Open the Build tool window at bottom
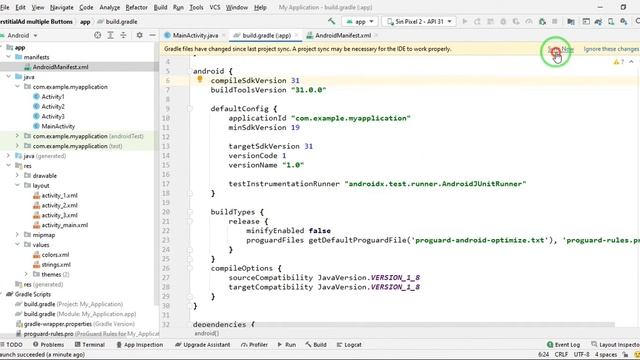 pyautogui.click(x=316, y=344)
